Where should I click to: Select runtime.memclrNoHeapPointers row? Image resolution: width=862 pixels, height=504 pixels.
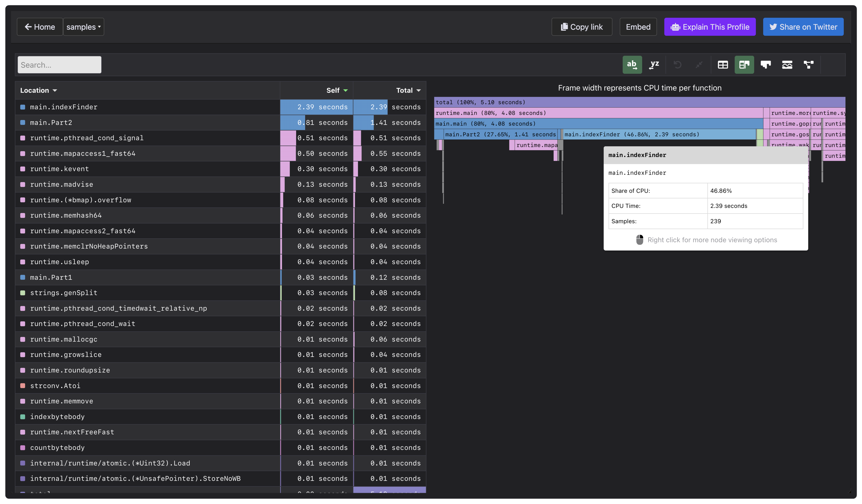(x=221, y=246)
